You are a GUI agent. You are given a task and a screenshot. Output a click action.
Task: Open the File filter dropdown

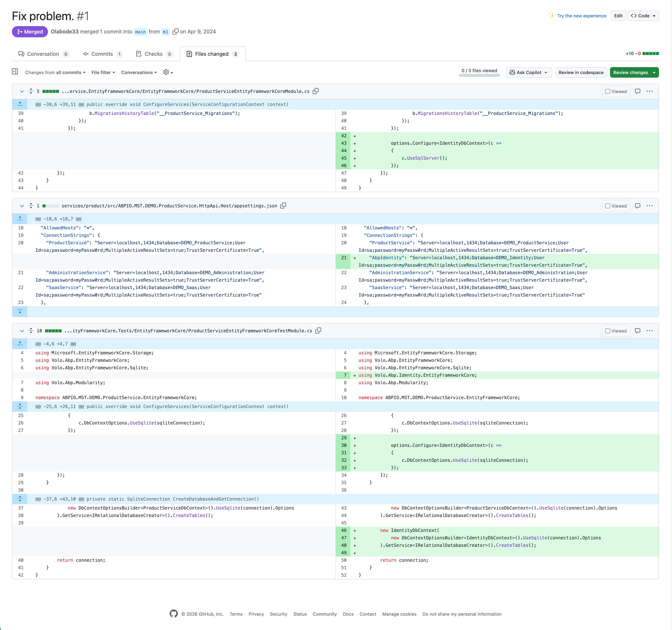103,72
